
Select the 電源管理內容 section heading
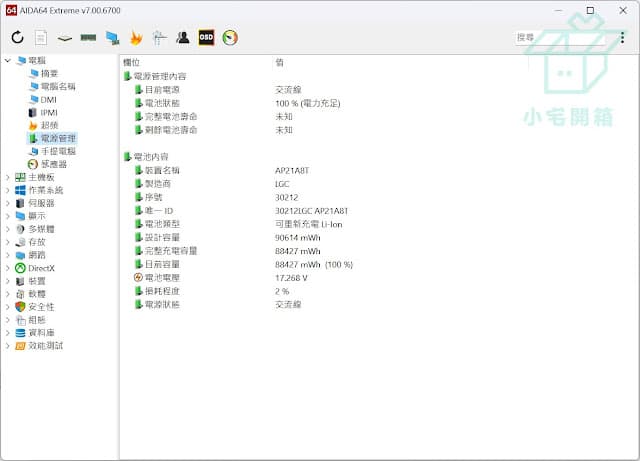[x=160, y=76]
